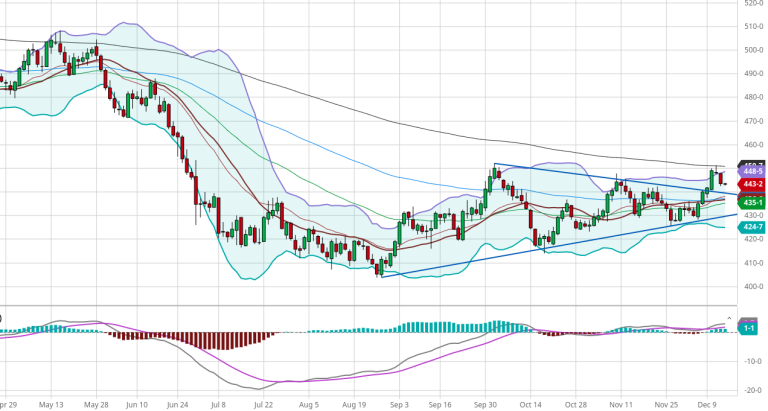Click the left end of the descending blue trendline

coord(494,165)
